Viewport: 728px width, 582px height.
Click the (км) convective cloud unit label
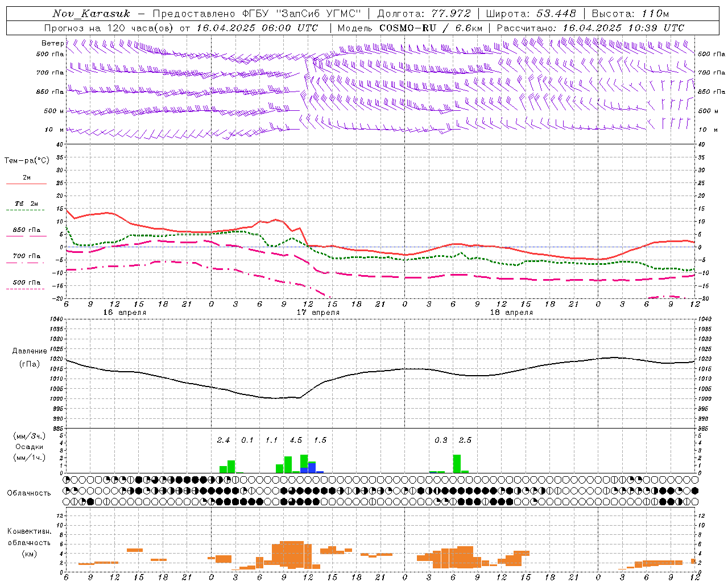29,554
